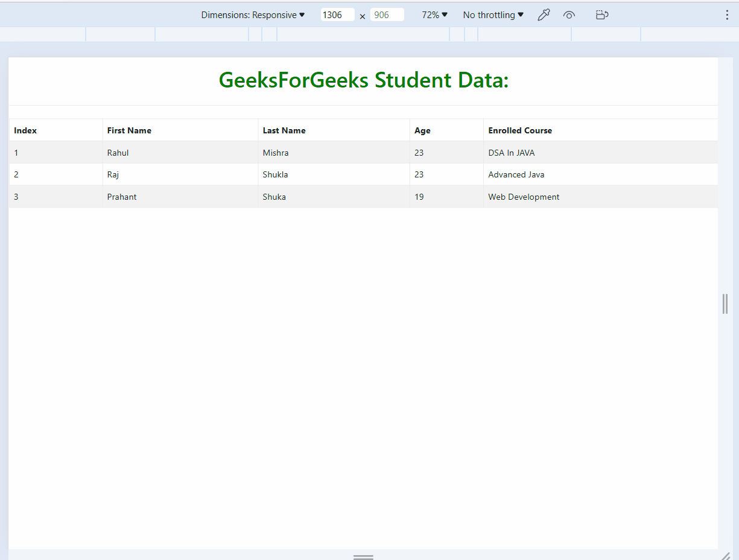Click the Last Name column header

334,130
